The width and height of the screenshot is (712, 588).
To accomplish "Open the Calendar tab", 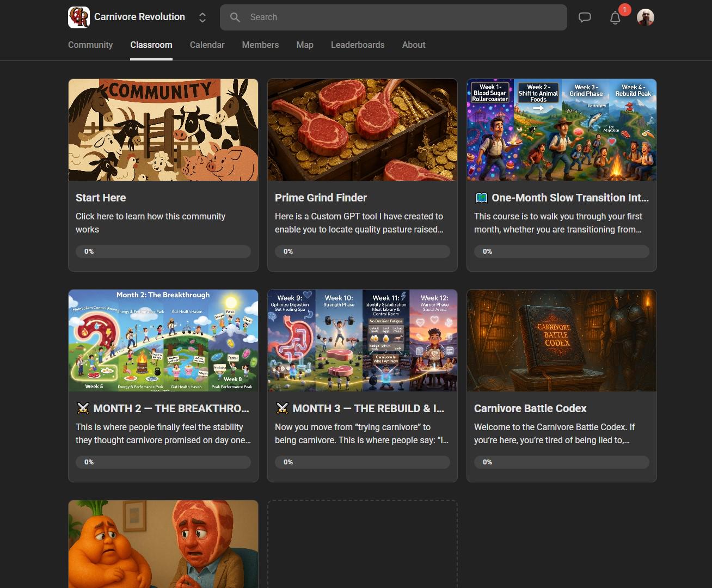I will tap(207, 45).
